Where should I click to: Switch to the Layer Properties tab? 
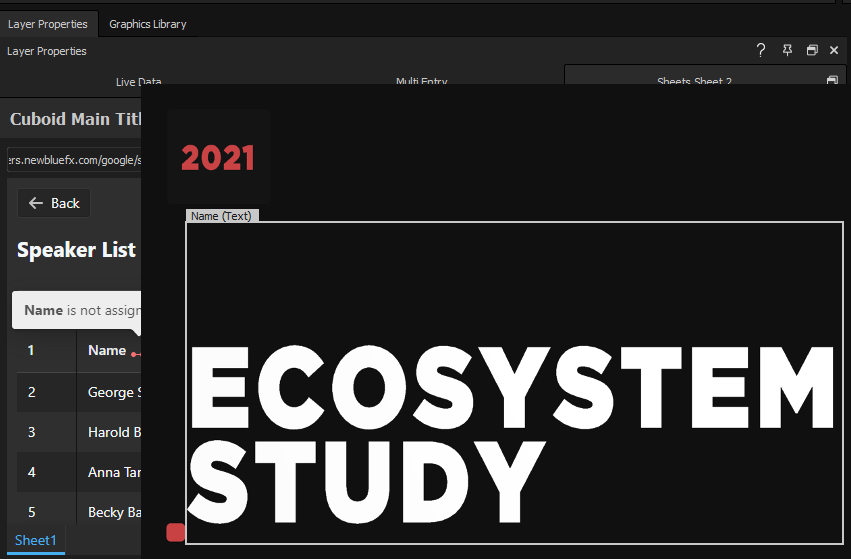(47, 24)
